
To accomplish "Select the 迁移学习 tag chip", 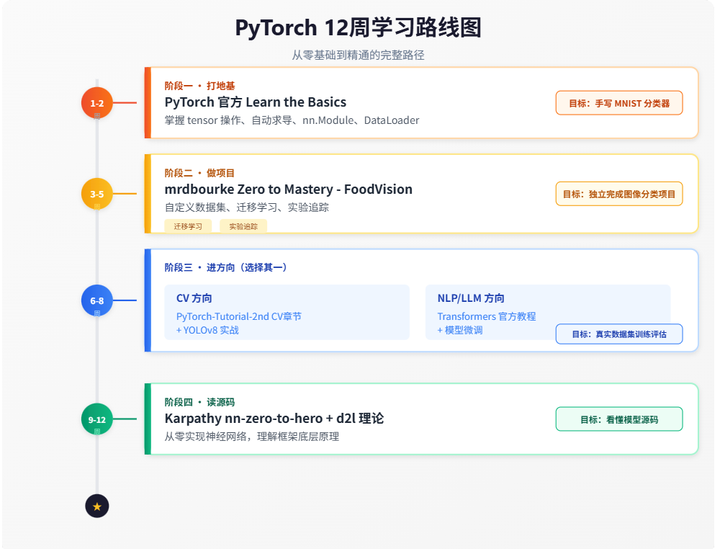I will click(x=188, y=226).
